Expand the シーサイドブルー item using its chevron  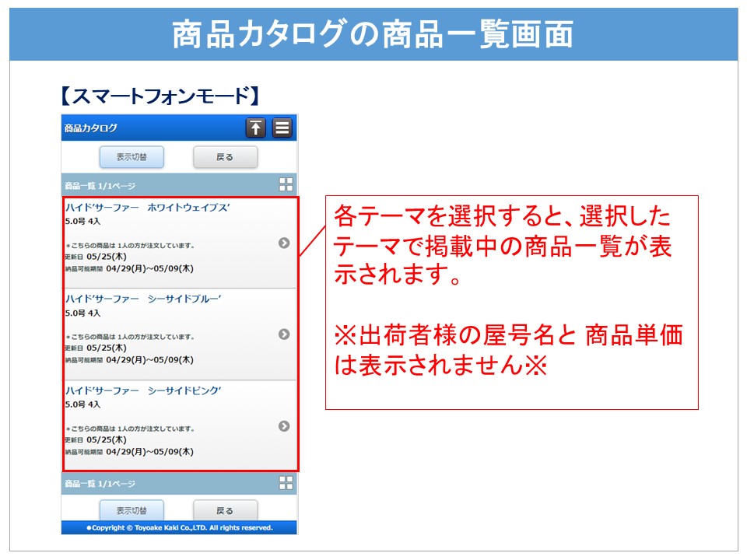tap(284, 334)
